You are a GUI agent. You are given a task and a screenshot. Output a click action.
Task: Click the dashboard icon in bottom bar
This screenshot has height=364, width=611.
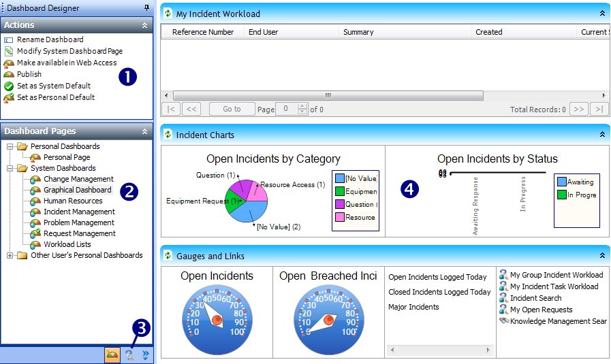point(112,354)
